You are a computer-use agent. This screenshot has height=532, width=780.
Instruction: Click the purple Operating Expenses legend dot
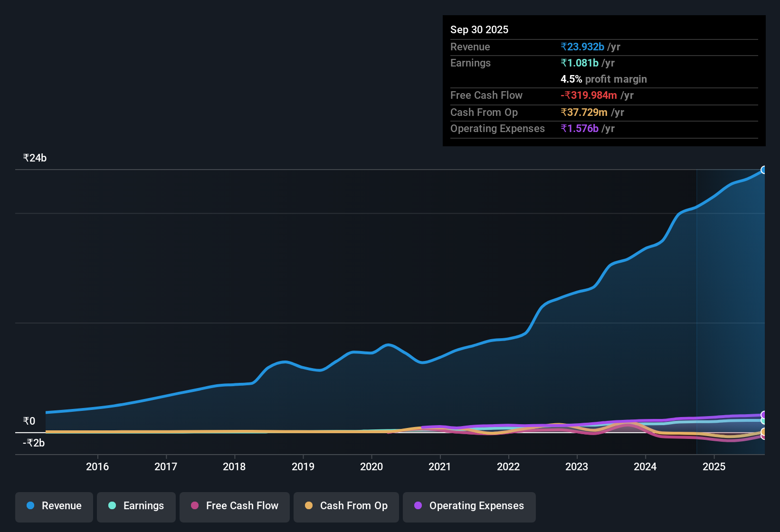(x=417, y=506)
